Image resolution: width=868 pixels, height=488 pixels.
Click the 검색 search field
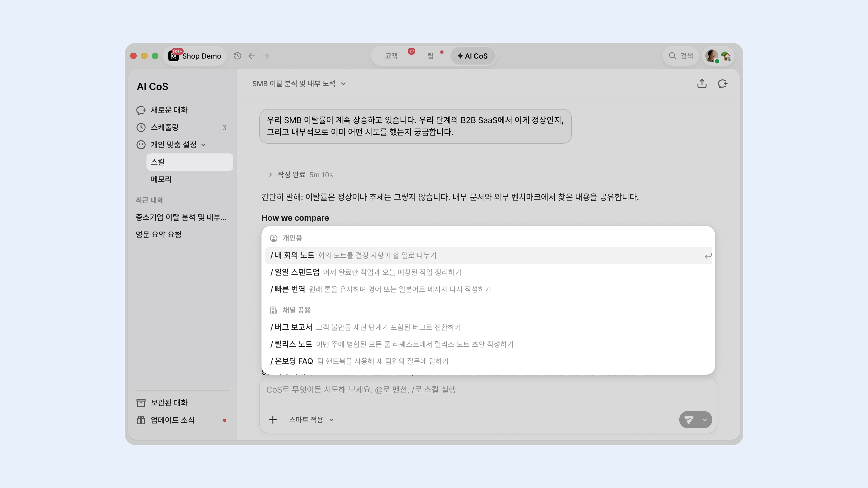(681, 56)
